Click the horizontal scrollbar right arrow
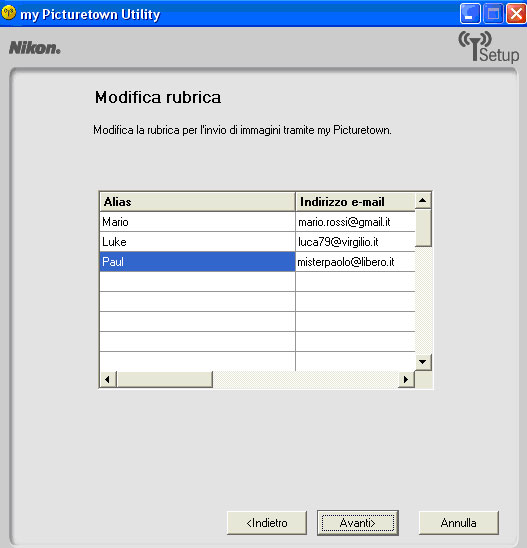This screenshot has width=527, height=548. [406, 380]
